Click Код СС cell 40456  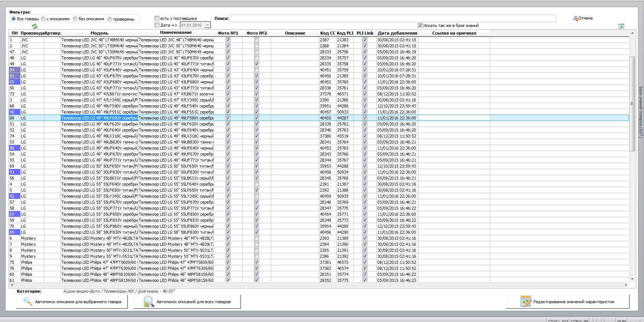(x=327, y=232)
